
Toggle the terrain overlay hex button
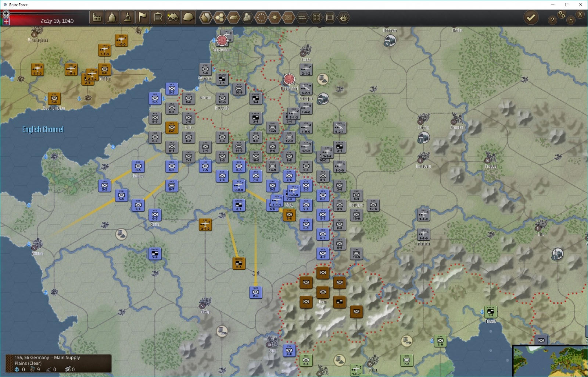pos(206,17)
